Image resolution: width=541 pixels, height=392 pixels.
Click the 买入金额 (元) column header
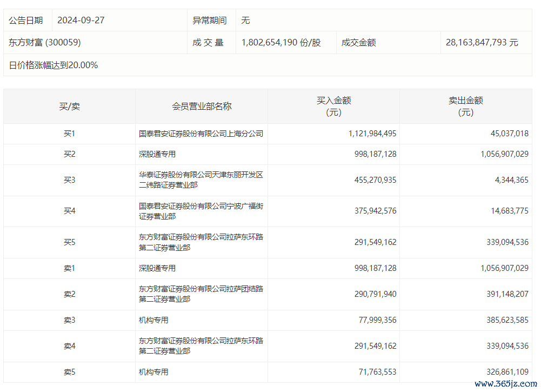click(x=333, y=107)
